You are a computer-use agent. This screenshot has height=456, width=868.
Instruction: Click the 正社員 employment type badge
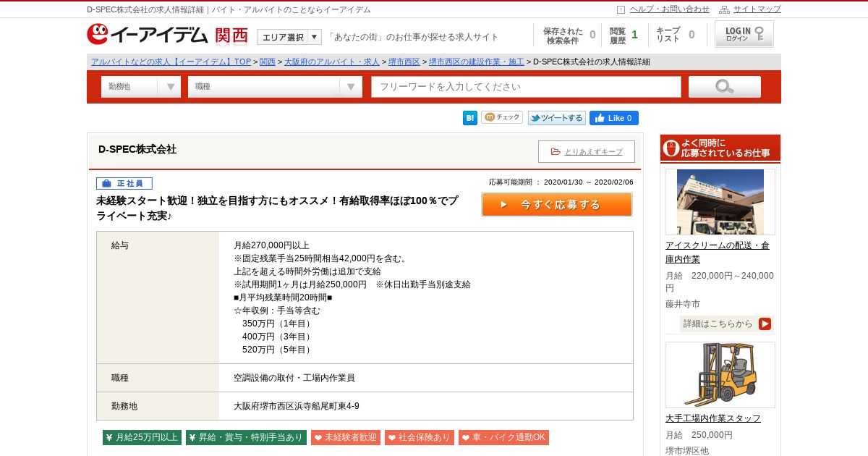point(124,183)
